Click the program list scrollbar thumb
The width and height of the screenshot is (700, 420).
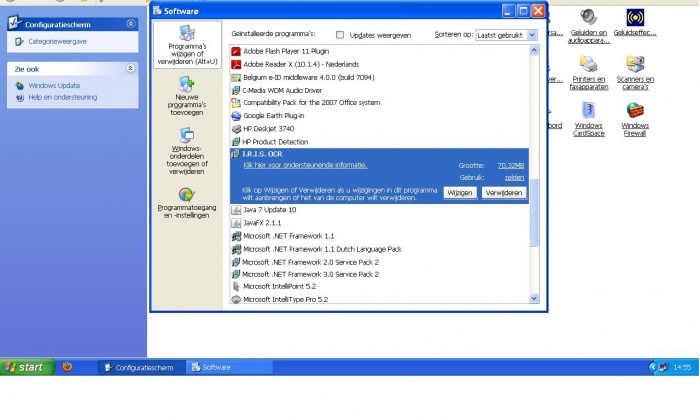click(534, 212)
